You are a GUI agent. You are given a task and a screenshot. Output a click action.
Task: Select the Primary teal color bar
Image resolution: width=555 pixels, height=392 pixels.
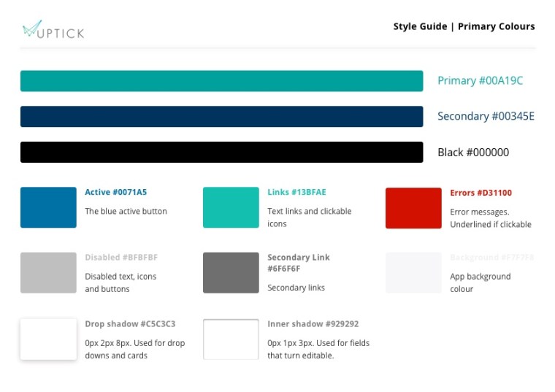click(221, 81)
